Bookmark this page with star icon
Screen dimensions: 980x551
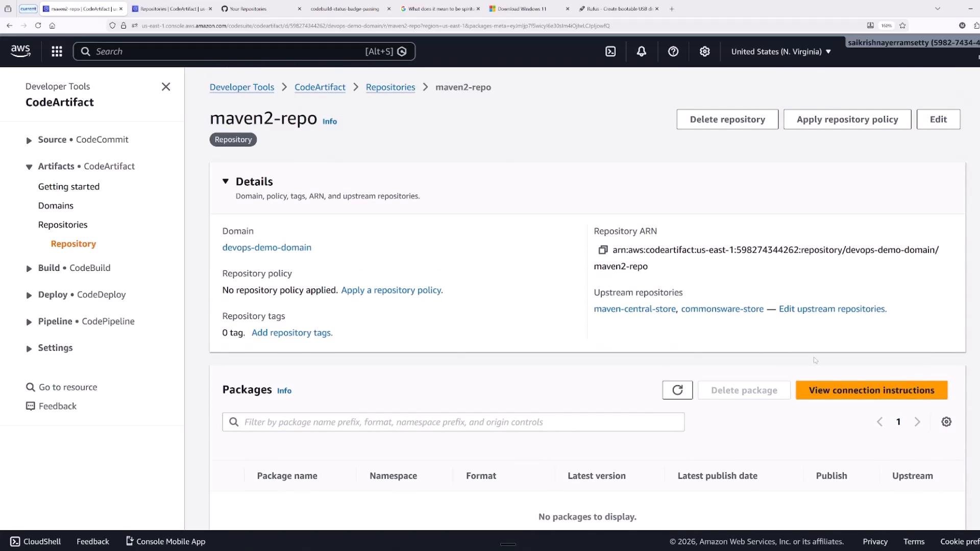tap(902, 25)
